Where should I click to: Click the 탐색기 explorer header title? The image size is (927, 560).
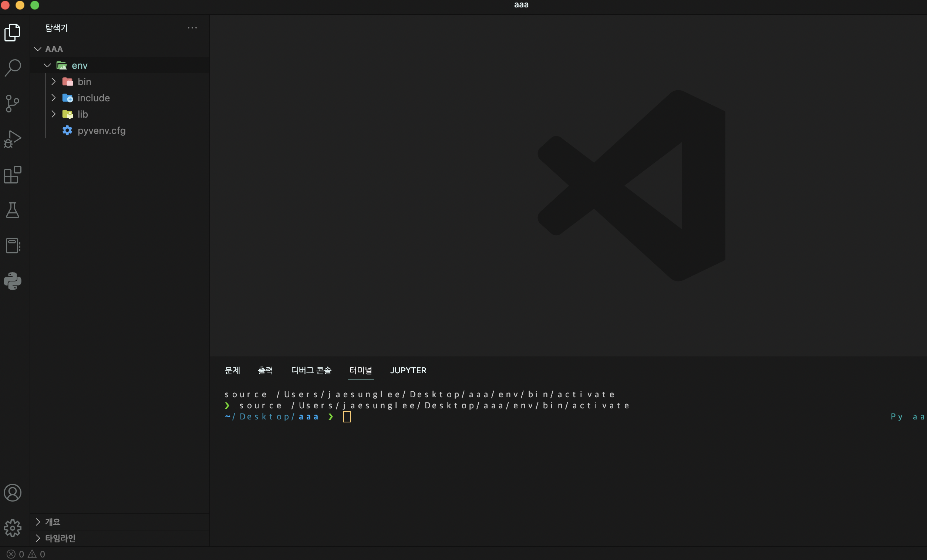pos(57,28)
